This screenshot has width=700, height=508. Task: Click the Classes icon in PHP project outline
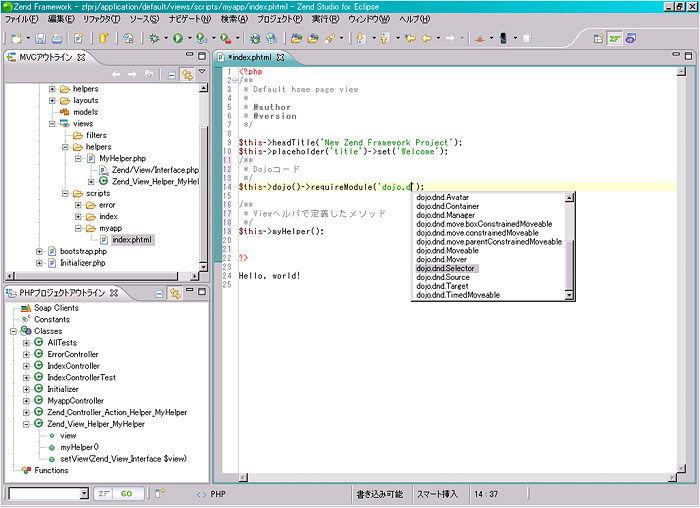(26, 331)
